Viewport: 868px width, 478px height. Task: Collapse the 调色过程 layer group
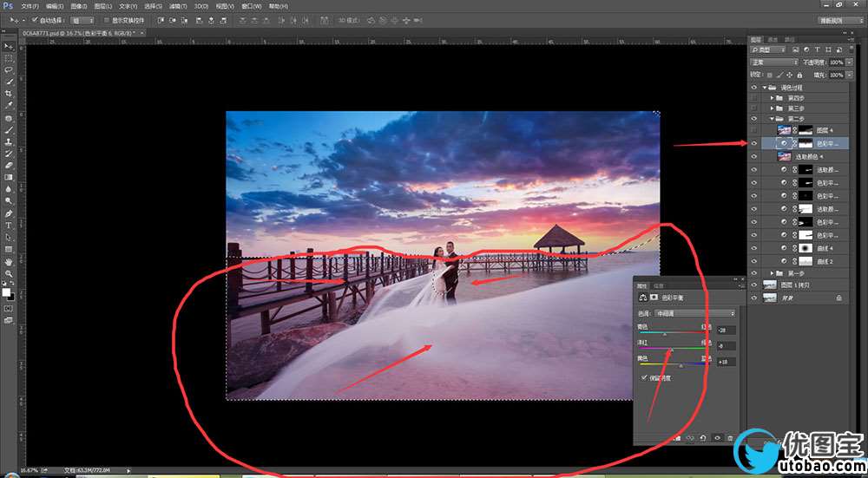click(765, 88)
